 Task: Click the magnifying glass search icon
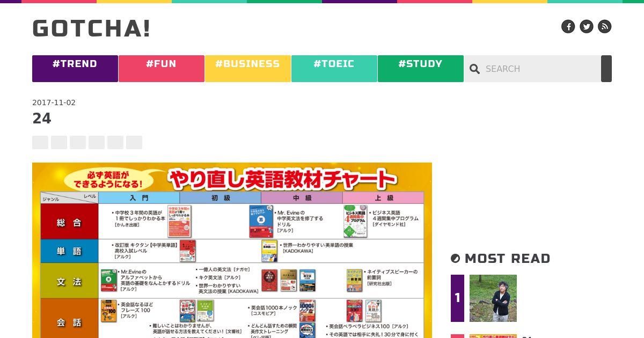coord(474,69)
